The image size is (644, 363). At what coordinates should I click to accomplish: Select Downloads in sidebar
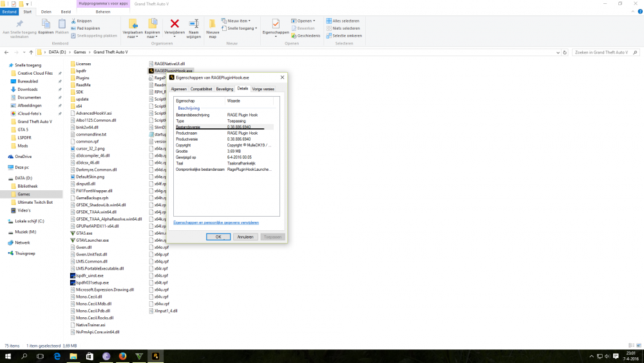(27, 89)
